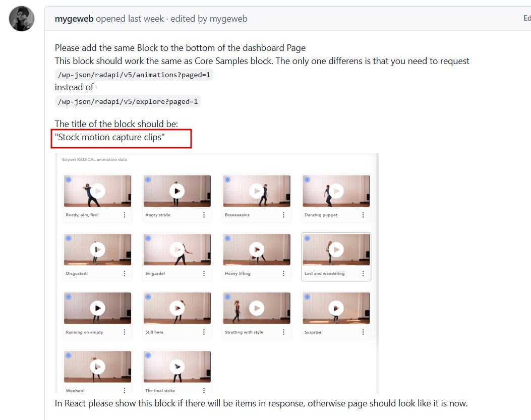Open the mygeweb author avatar
Image resolution: width=531 pixels, height=420 pixels.
tap(22, 19)
